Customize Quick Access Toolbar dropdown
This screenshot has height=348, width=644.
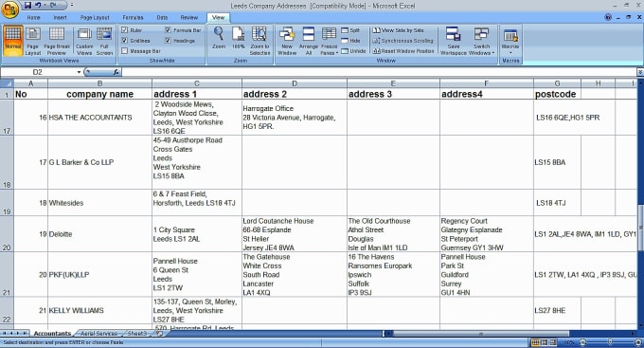tap(72, 6)
